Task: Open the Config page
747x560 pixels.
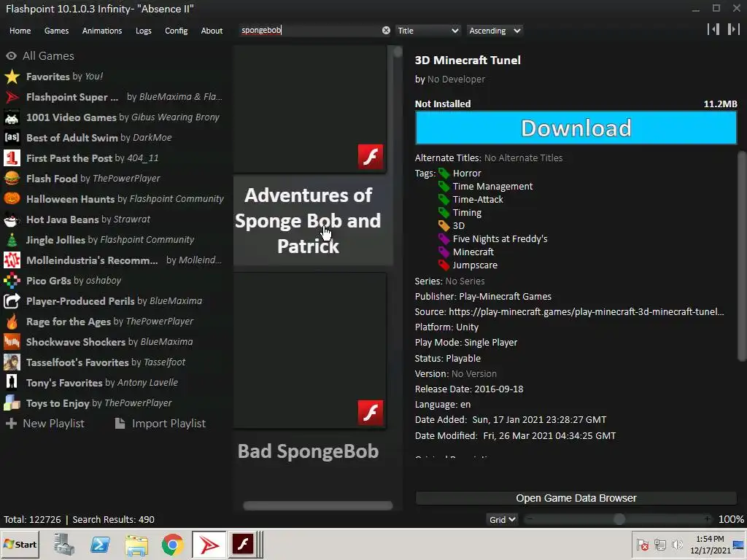Action: pos(177,31)
